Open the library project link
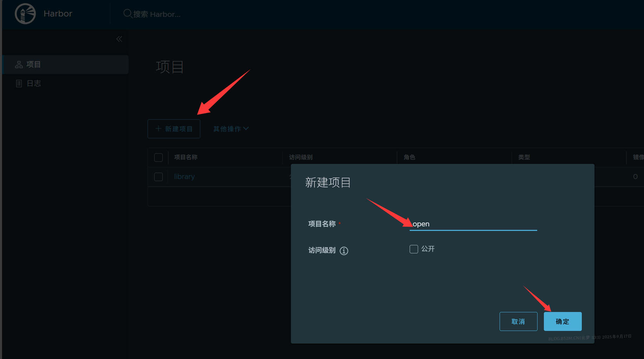This screenshot has height=359, width=644. click(184, 177)
